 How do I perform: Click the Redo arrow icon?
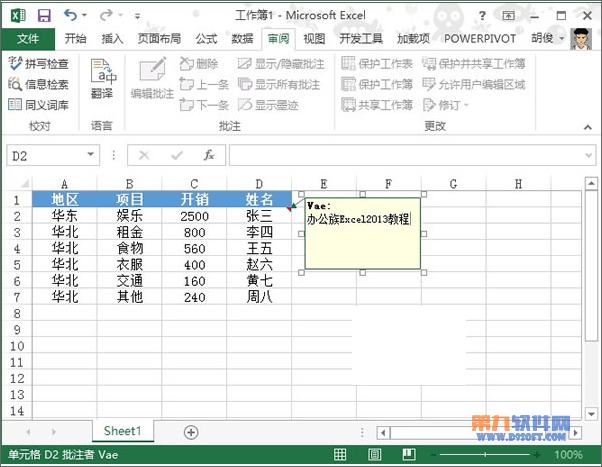[x=106, y=15]
